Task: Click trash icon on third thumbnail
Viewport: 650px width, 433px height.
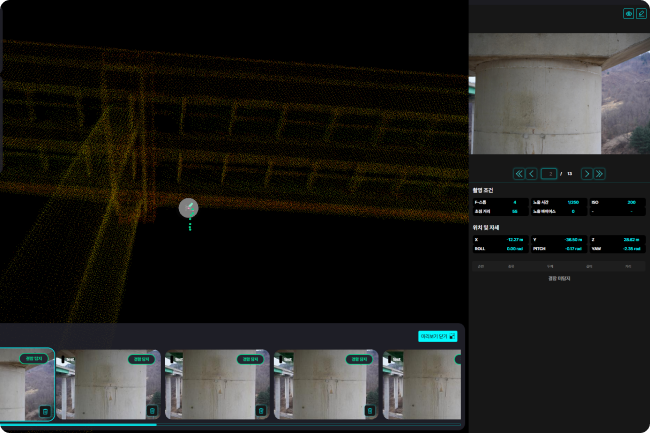Action: (261, 410)
